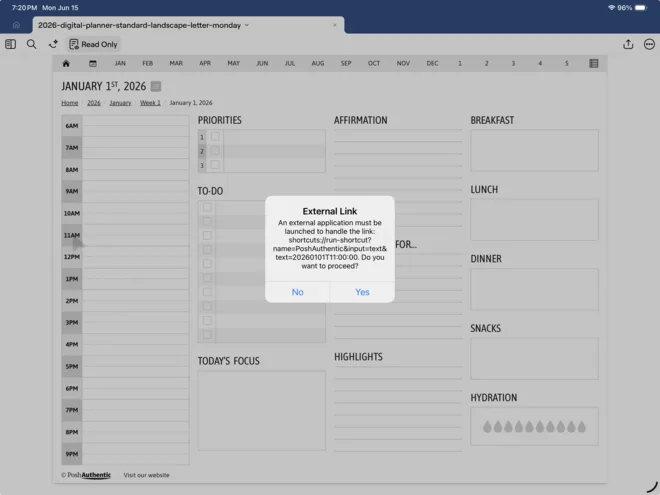Open the search magnifier icon
This screenshot has height=495, width=660.
pos(32,44)
